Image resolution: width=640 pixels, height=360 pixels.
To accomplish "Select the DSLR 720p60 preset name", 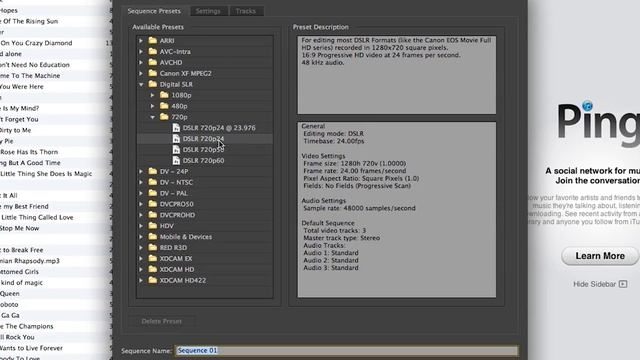I will click(203, 160).
